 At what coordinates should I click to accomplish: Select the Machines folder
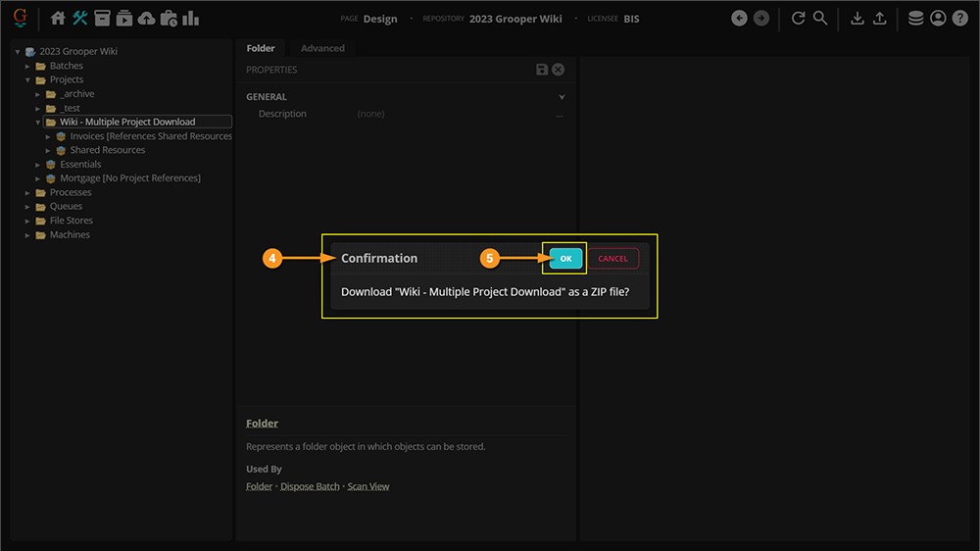coord(70,234)
